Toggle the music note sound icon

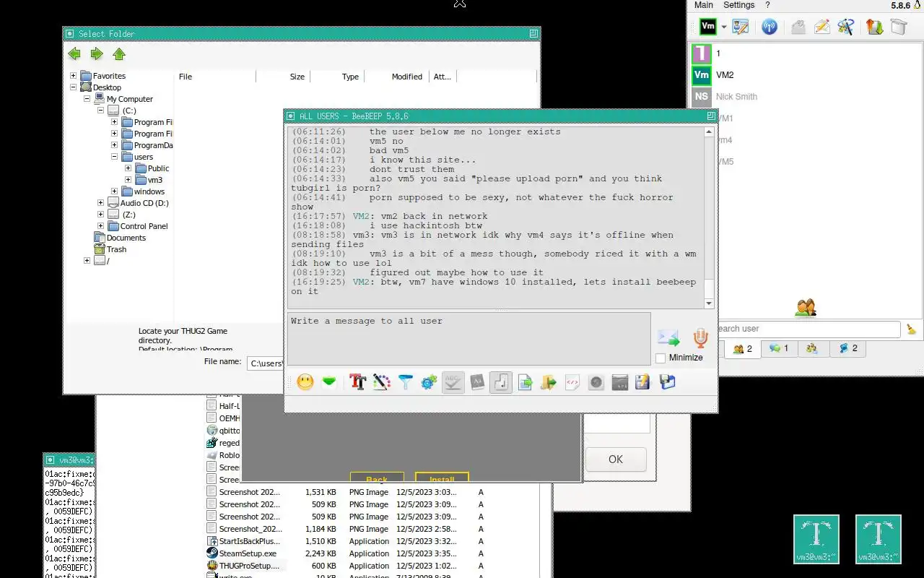(500, 382)
